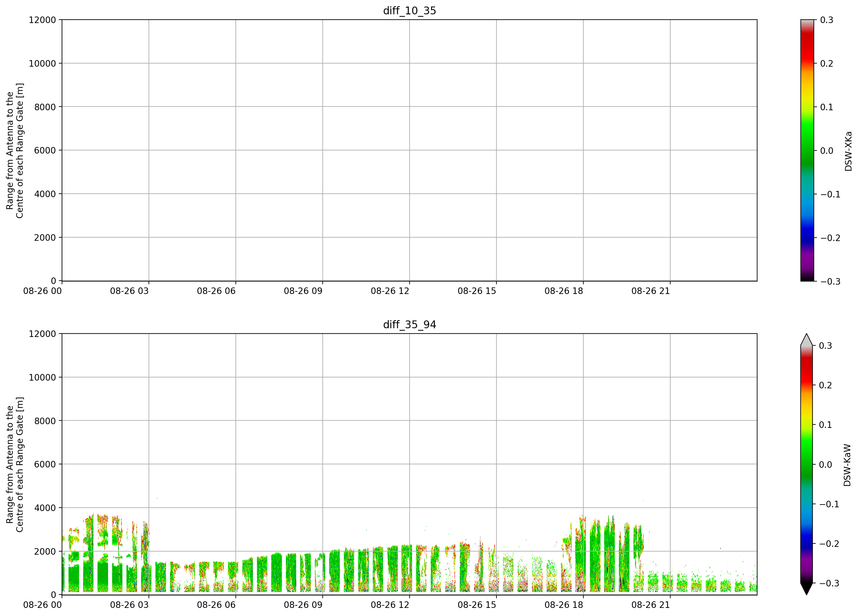This screenshot has height=616, width=859.
Task: Click the DSW-XKa colorbar gradient
Action: tap(807, 150)
